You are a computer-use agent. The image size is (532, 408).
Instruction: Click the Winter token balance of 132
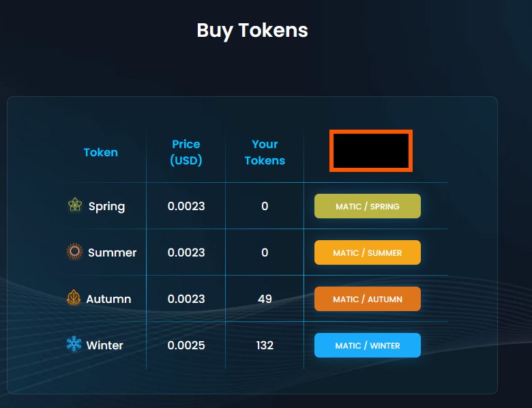click(x=265, y=345)
